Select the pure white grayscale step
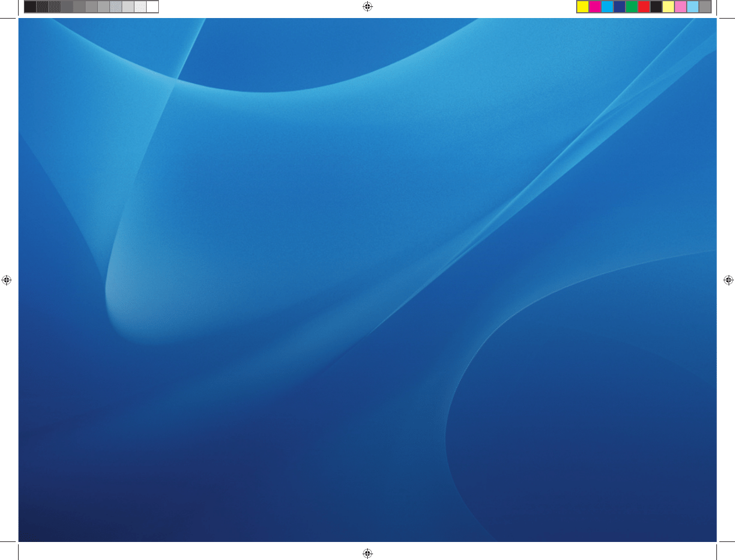This screenshot has width=735, height=560. [x=152, y=8]
